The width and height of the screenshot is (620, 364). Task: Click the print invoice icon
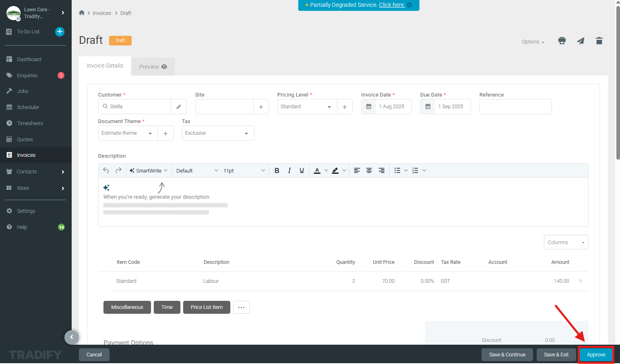(562, 41)
